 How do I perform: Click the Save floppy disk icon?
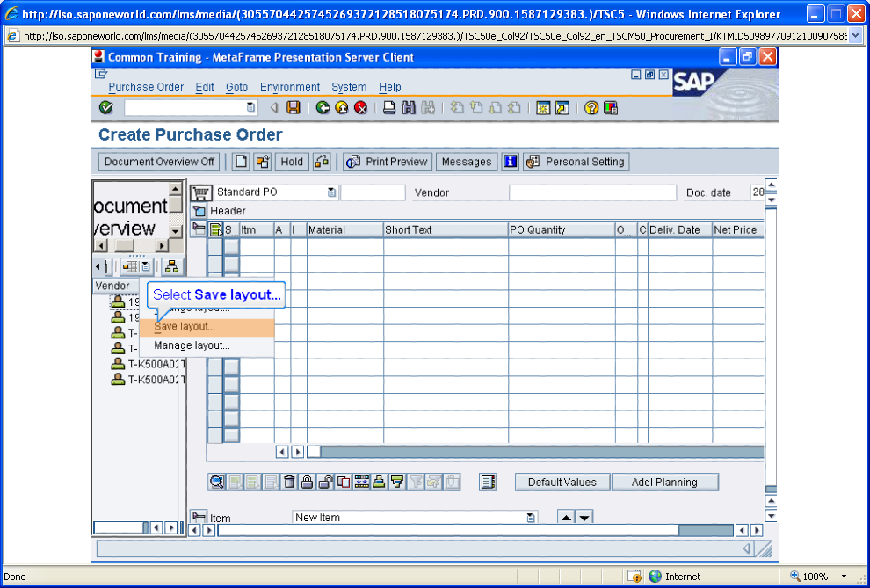tap(294, 107)
